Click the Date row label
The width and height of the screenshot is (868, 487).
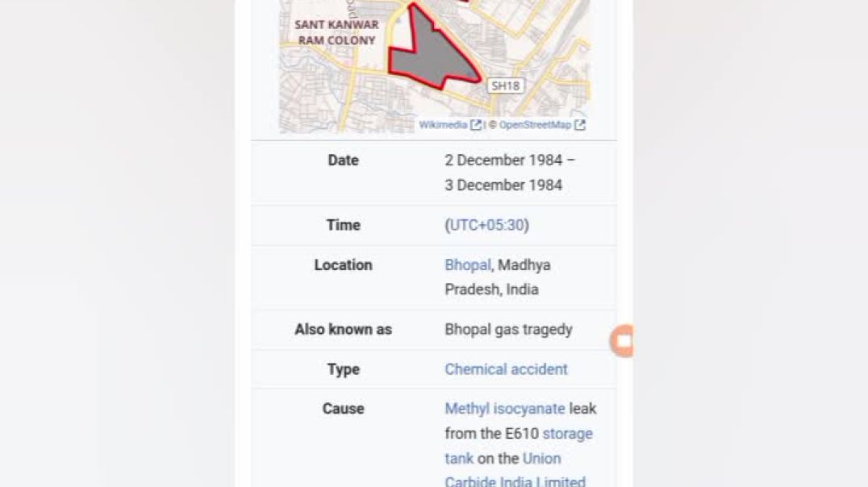[x=343, y=160]
